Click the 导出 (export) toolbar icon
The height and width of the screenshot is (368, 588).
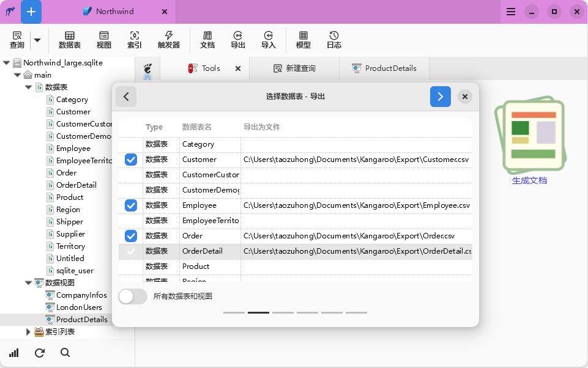point(237,40)
